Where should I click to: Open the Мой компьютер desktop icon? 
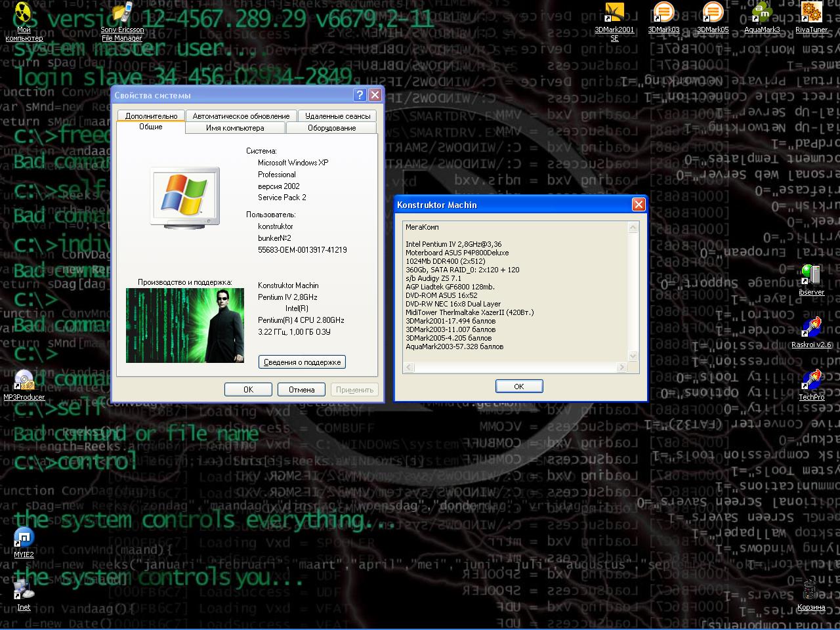24,13
